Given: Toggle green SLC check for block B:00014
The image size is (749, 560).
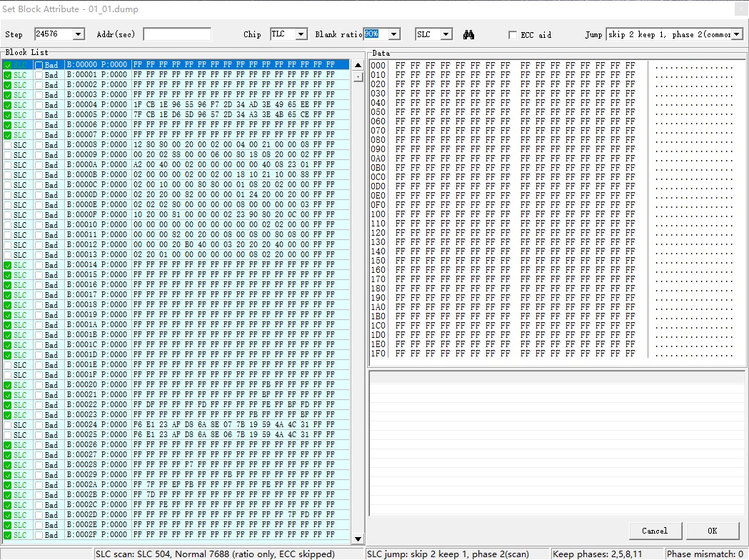Looking at the screenshot, I should (8, 265).
